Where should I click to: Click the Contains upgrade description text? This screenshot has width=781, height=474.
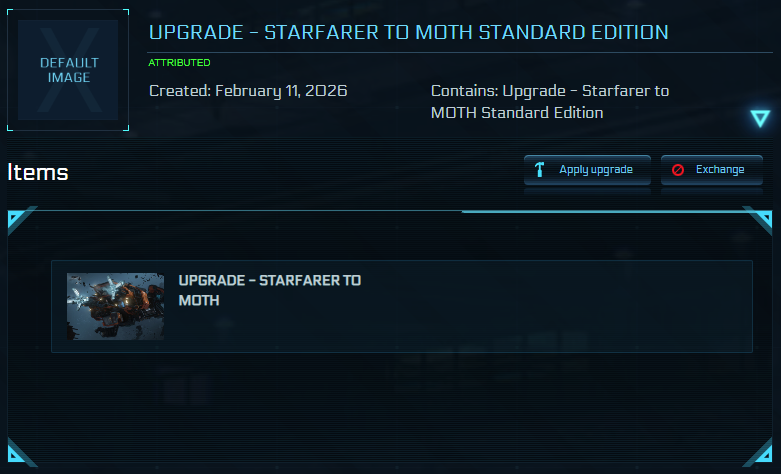[549, 101]
